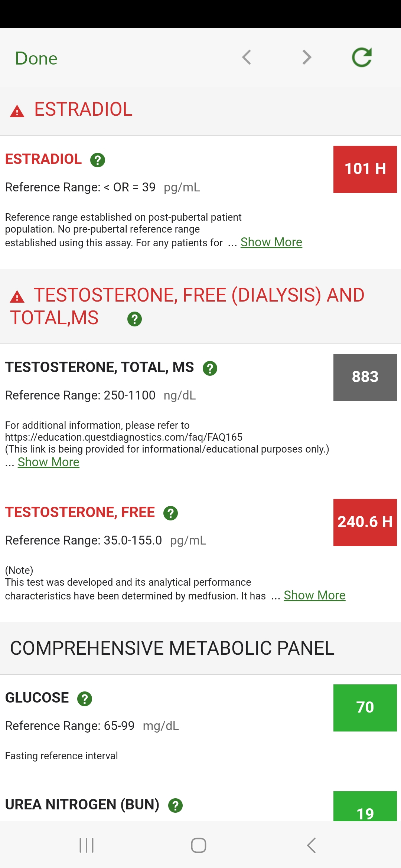Go back using browser back arrow
The width and height of the screenshot is (401, 868).
point(247,57)
